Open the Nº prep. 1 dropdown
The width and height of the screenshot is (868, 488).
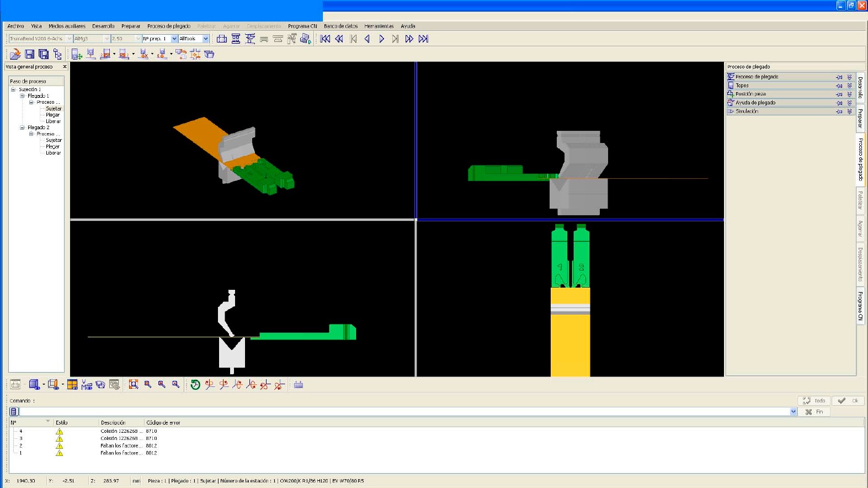(174, 39)
